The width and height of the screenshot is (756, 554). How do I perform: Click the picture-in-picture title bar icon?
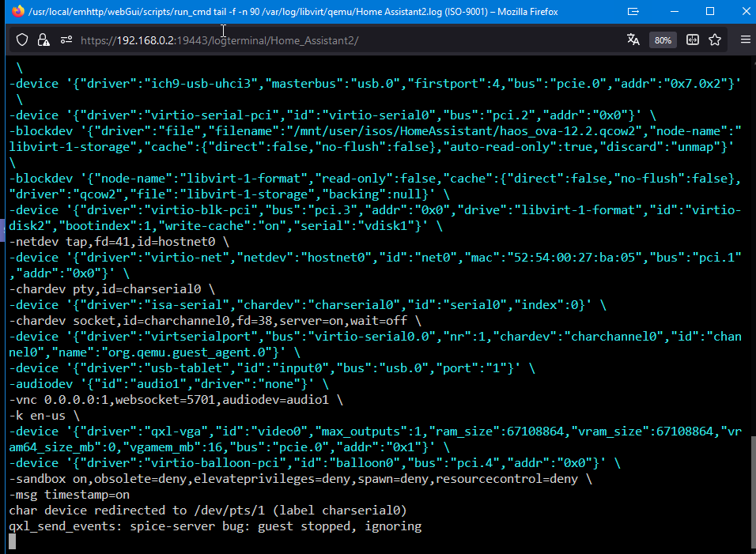pyautogui.click(x=633, y=11)
